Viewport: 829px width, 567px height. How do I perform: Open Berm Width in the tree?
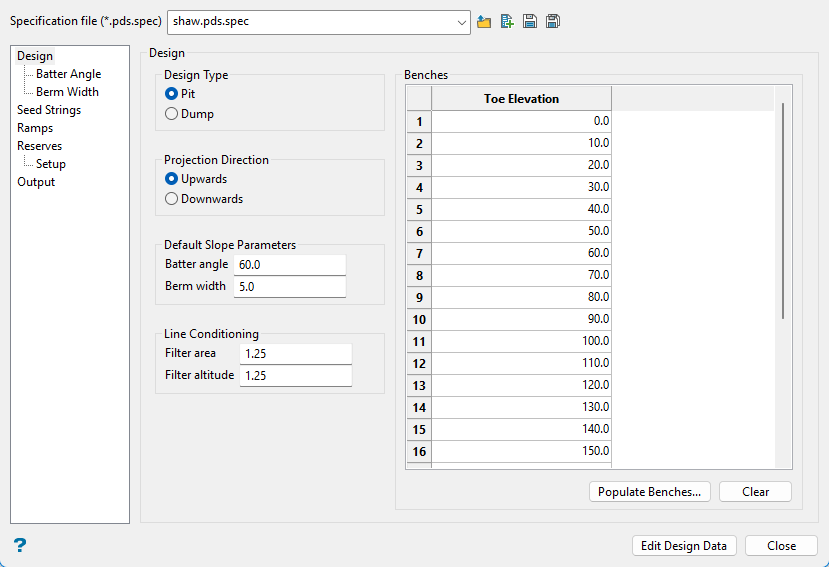tap(67, 92)
